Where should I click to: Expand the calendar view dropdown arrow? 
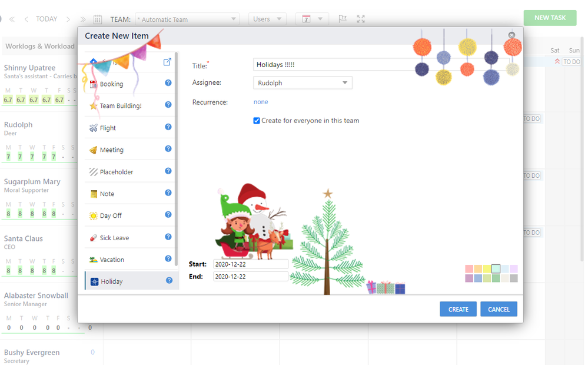[x=320, y=19]
